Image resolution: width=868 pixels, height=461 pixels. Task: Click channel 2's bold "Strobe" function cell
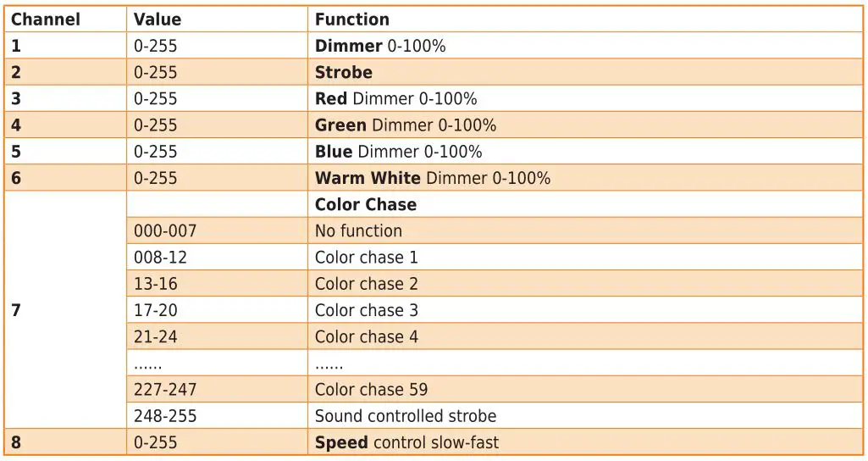344,72
